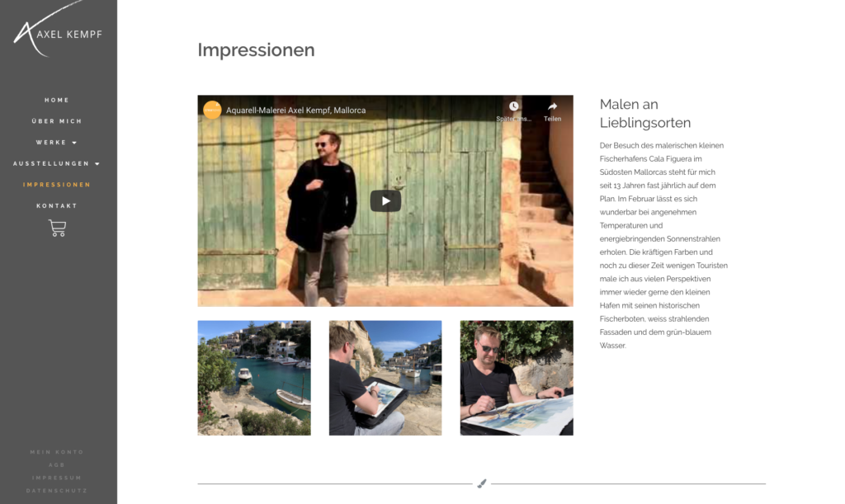Open the Datenschutz link
Image resolution: width=845 pixels, height=504 pixels.
pyautogui.click(x=57, y=491)
